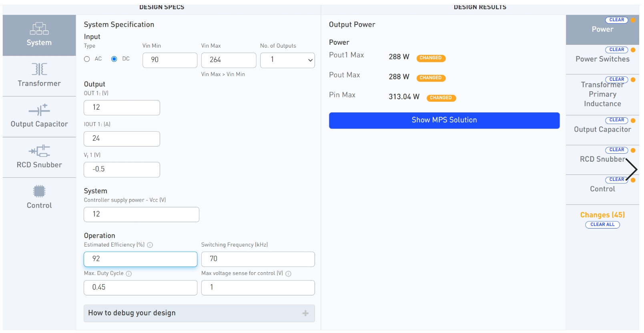Click the Vf 1 voltage field
The image size is (644, 333).
[x=122, y=170]
